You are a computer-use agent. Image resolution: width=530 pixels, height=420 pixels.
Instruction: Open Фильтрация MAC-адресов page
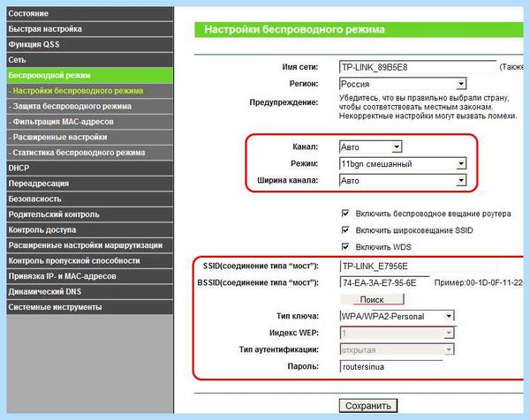(x=89, y=122)
